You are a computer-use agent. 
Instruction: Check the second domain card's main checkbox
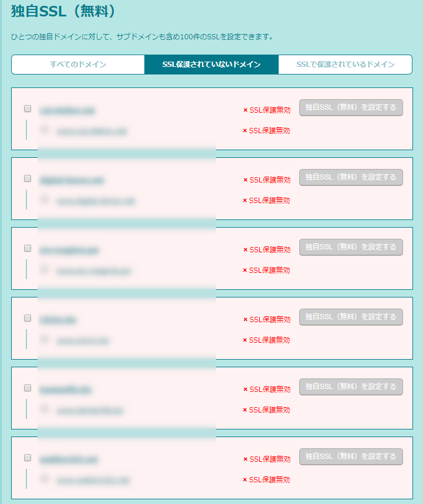pos(28,178)
